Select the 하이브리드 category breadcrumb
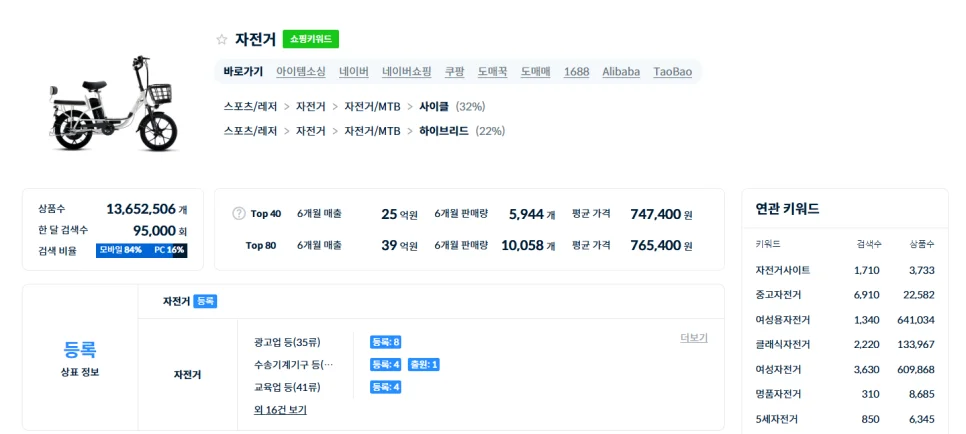The width and height of the screenshot is (966, 434). tap(444, 131)
